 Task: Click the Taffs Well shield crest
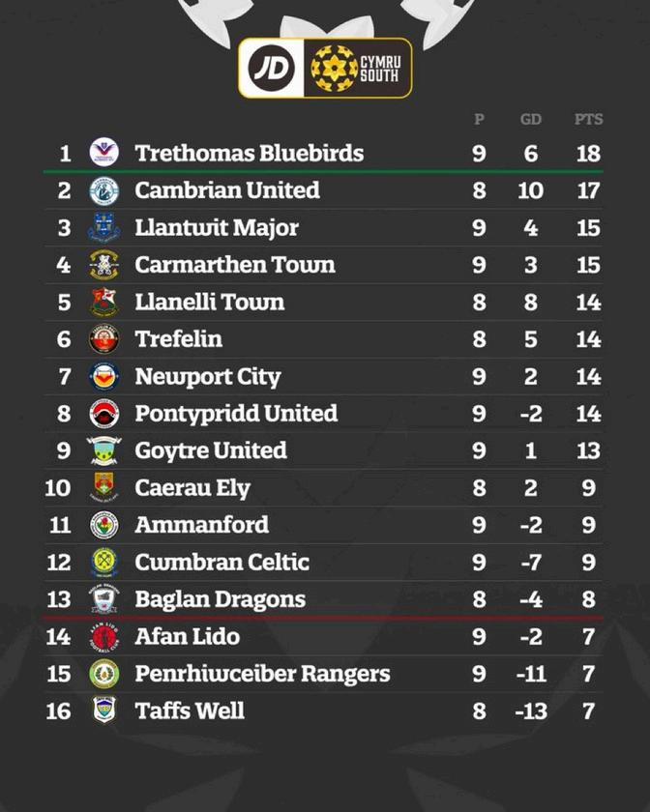click(104, 710)
